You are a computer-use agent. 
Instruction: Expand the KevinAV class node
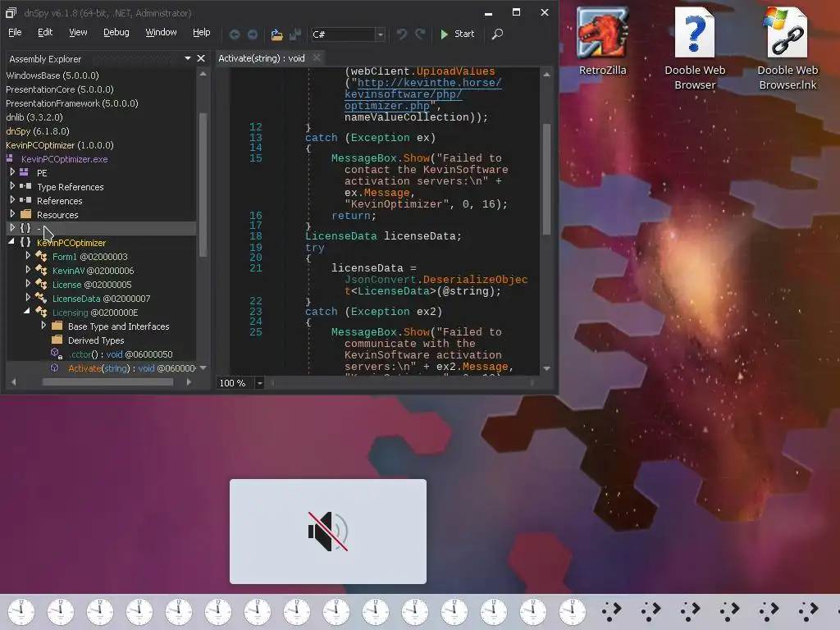28,269
